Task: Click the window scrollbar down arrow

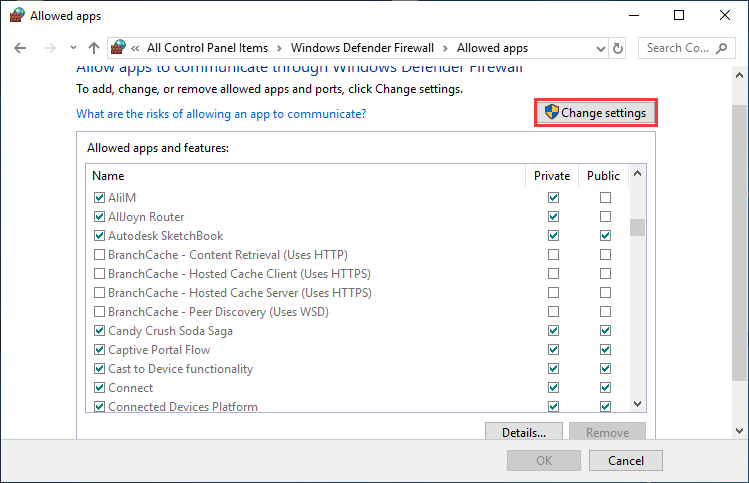Action: point(739,430)
